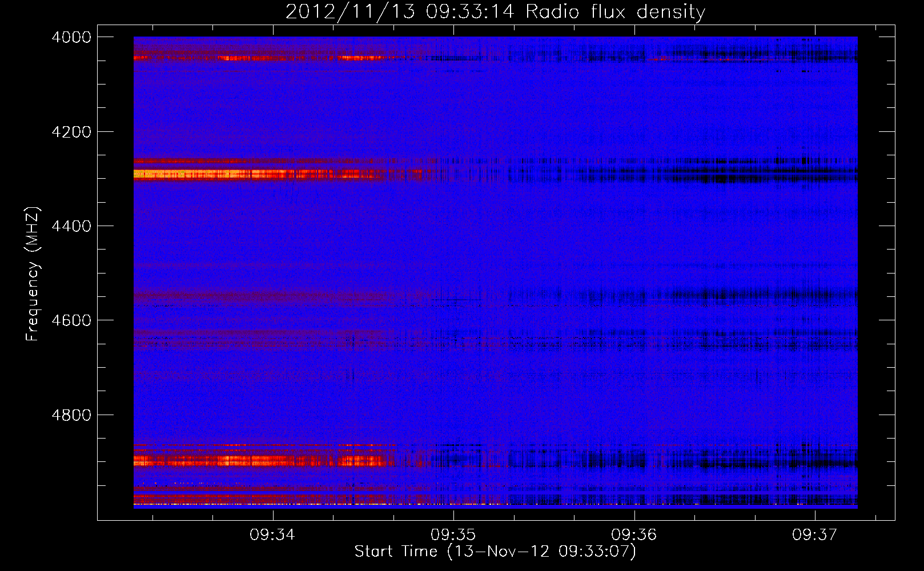This screenshot has height=571, width=924.
Task: Click the 4000 frequency tick label
Action: click(x=71, y=37)
